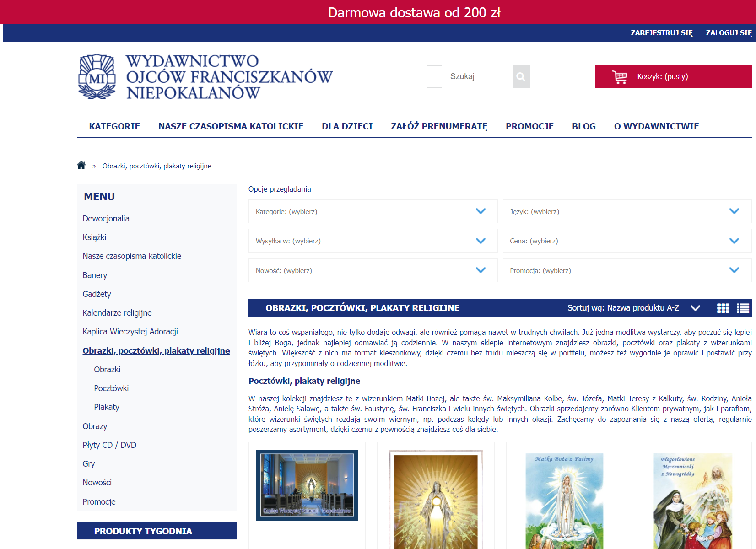
Task: Open Banery category in side menu
Action: [95, 275]
